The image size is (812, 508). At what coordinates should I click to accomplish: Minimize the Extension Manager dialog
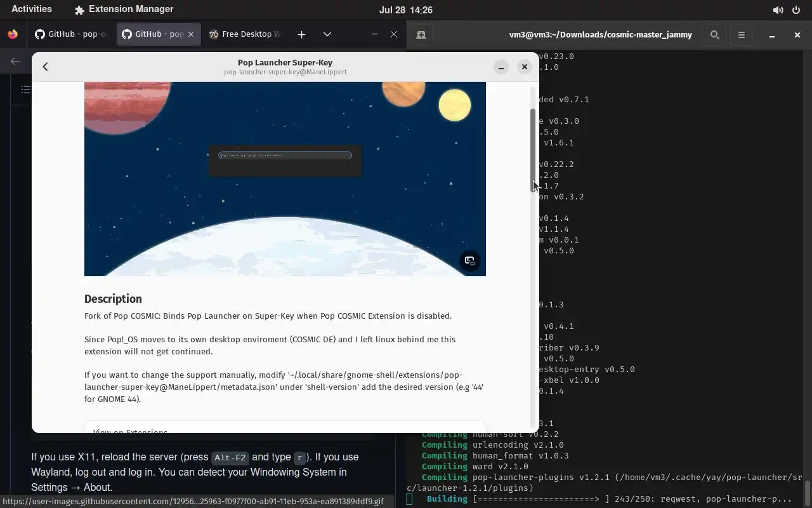(501, 67)
